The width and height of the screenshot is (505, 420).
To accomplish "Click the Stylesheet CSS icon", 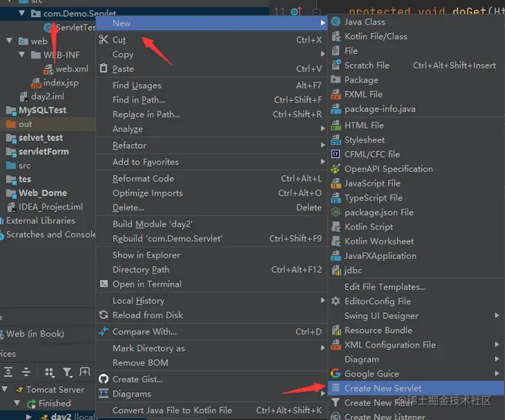I will (x=335, y=140).
